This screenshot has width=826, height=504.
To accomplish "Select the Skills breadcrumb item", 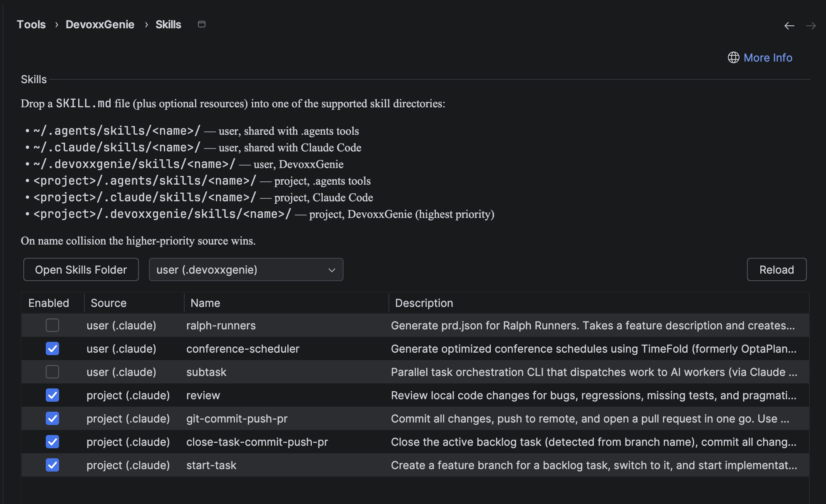I will [168, 25].
